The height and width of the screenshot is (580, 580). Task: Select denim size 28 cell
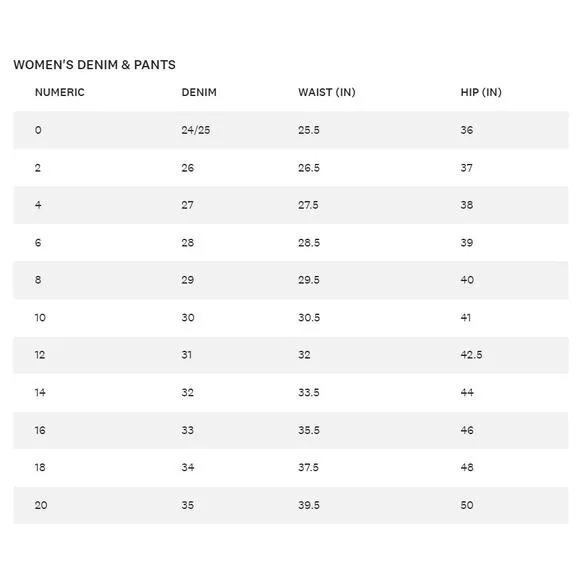coord(188,243)
